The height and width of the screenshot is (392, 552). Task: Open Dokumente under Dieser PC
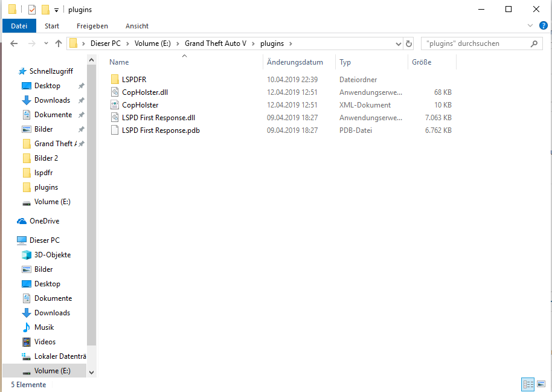coord(53,298)
